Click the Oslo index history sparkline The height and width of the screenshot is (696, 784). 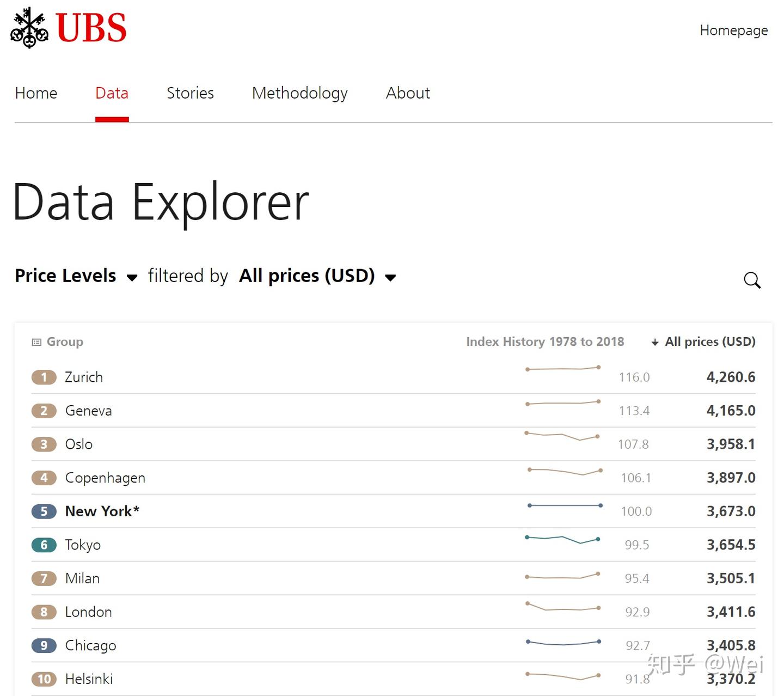(562, 436)
